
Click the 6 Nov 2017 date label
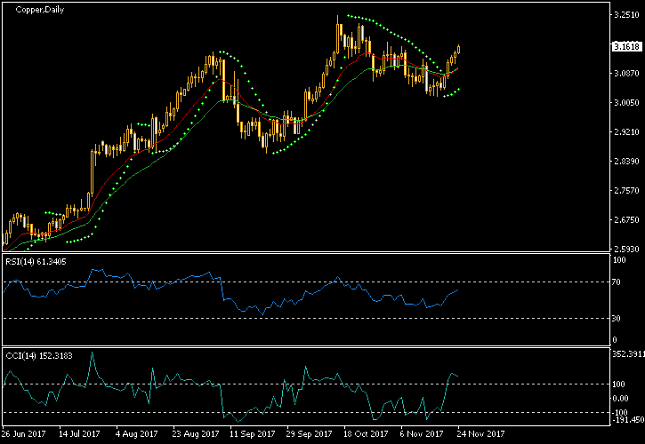coord(422,434)
